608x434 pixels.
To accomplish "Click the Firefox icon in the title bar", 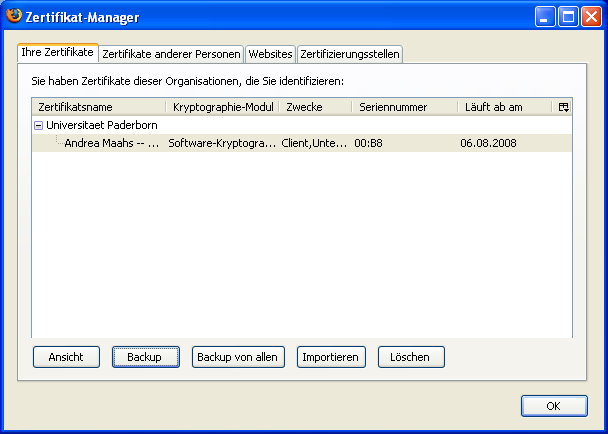I will (x=14, y=17).
